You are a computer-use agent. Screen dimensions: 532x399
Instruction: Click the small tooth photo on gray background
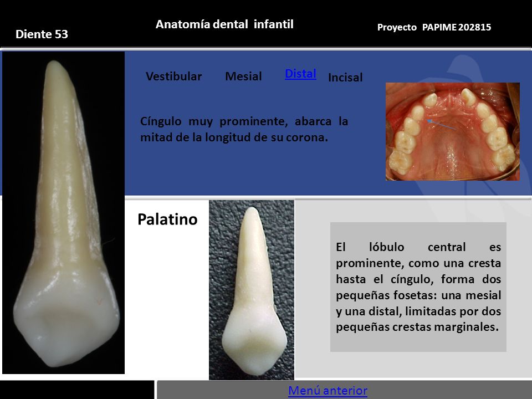coord(252,290)
